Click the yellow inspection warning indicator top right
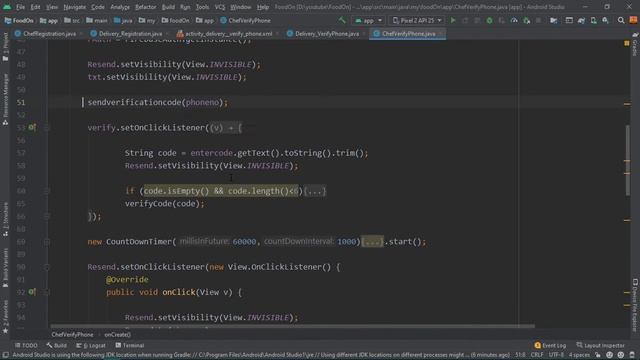Viewport: 640px width, 360px height. point(627,43)
